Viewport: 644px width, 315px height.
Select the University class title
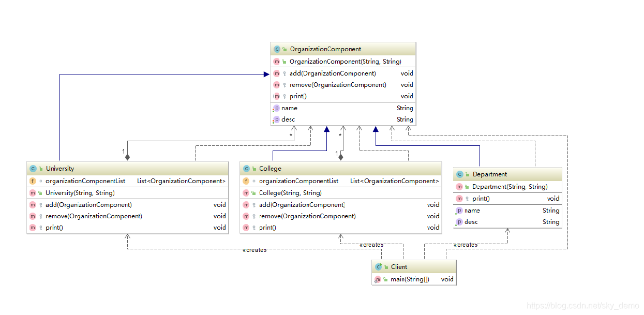pyautogui.click(x=60, y=169)
